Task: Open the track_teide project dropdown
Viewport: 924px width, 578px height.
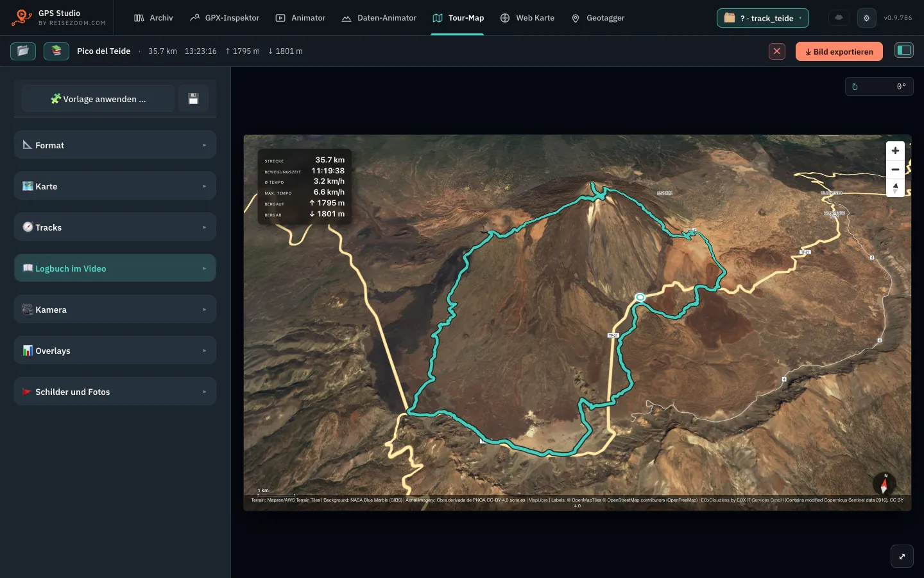Action: [762, 18]
